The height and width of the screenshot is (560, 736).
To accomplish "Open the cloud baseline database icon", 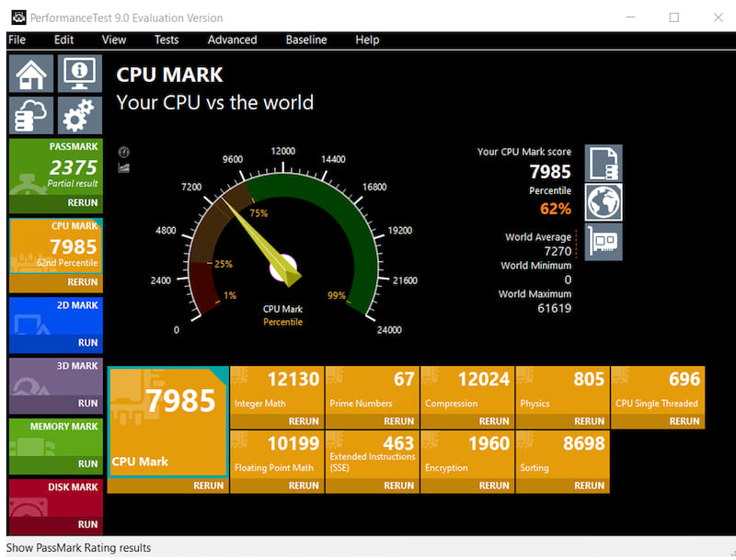I will coord(31,115).
